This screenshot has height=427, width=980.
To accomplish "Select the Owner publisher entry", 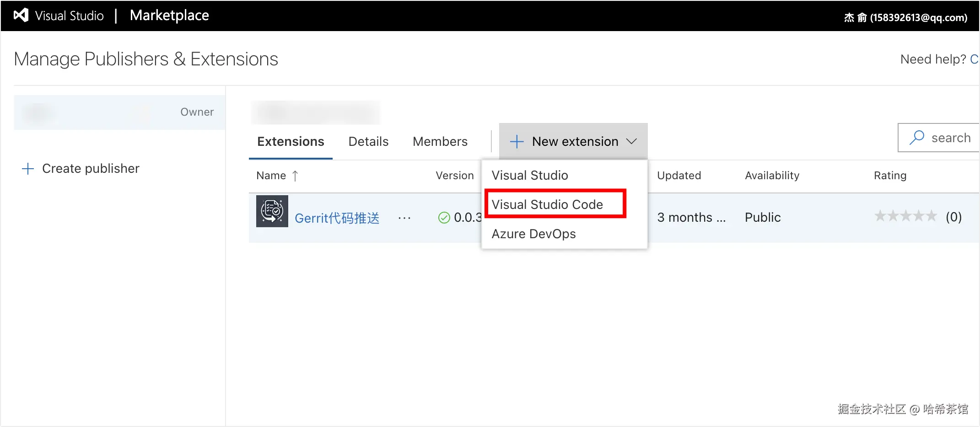I will (119, 112).
